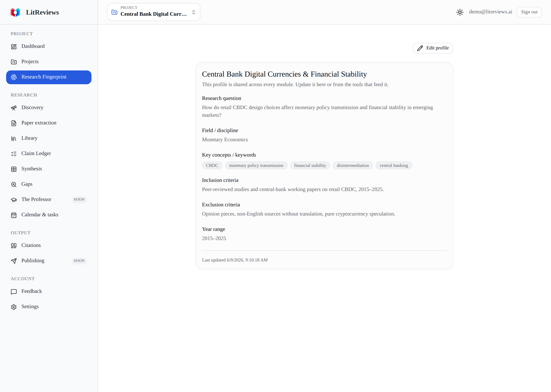Go to Synthesis
The height and width of the screenshot is (392, 551).
tap(49, 169)
